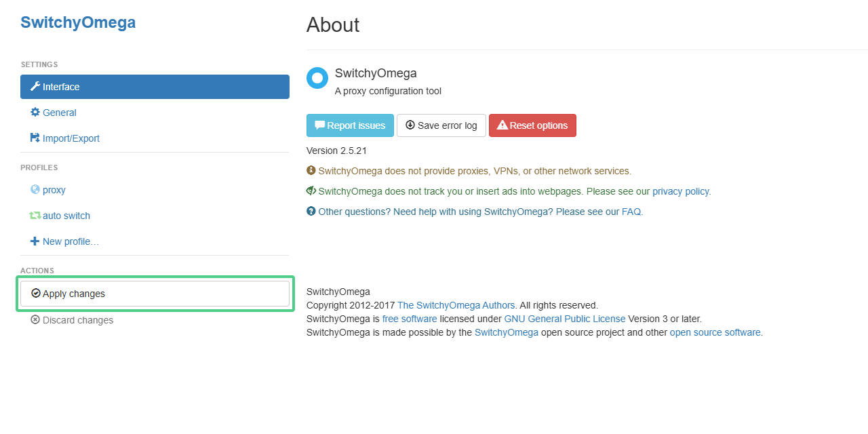Open the privacy policy link

click(680, 191)
